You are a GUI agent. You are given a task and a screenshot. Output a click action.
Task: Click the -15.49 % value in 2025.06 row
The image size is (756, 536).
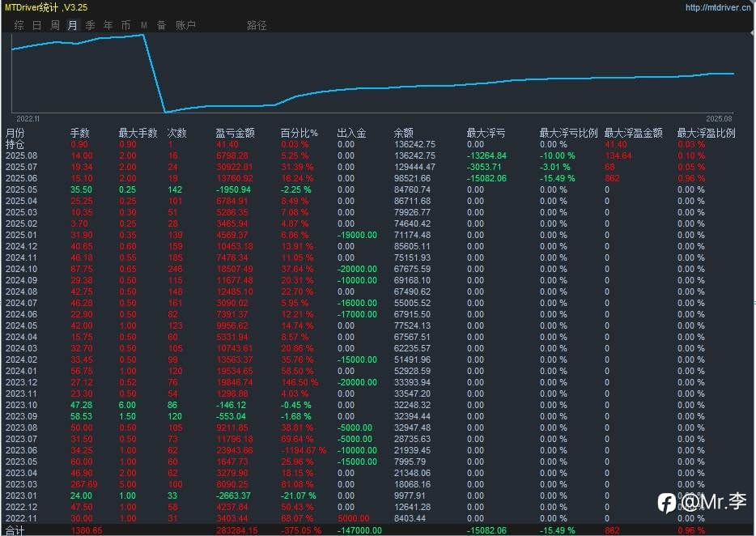558,178
